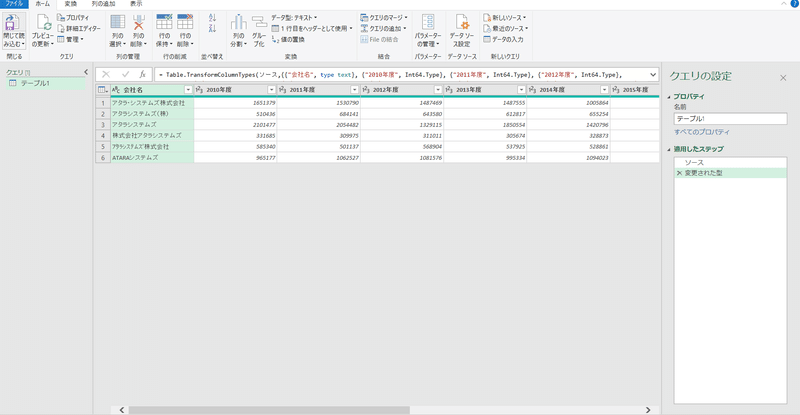The width and height of the screenshot is (800, 415).
Task: Click the 2010年度 column type icon (123)
Action: (x=199, y=90)
